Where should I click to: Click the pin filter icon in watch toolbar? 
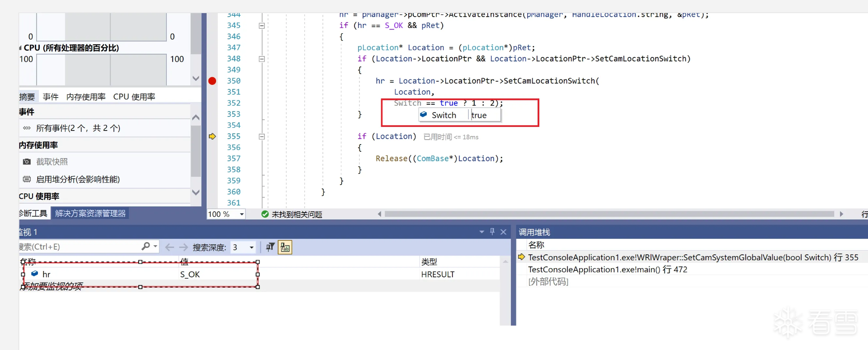click(270, 247)
